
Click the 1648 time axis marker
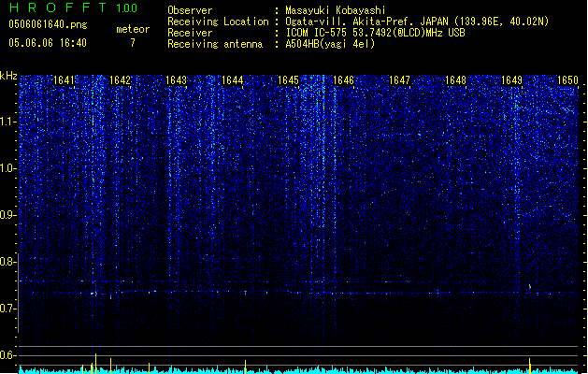(x=455, y=80)
